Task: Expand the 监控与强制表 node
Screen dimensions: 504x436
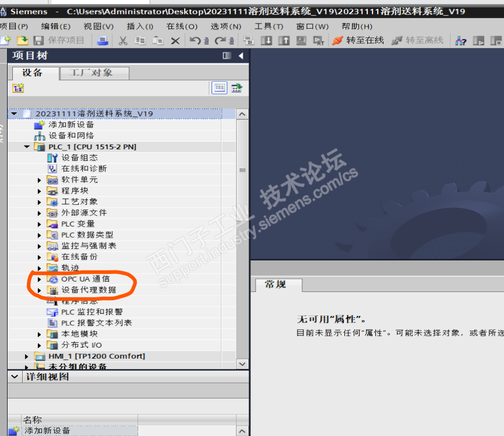Action: coord(40,246)
